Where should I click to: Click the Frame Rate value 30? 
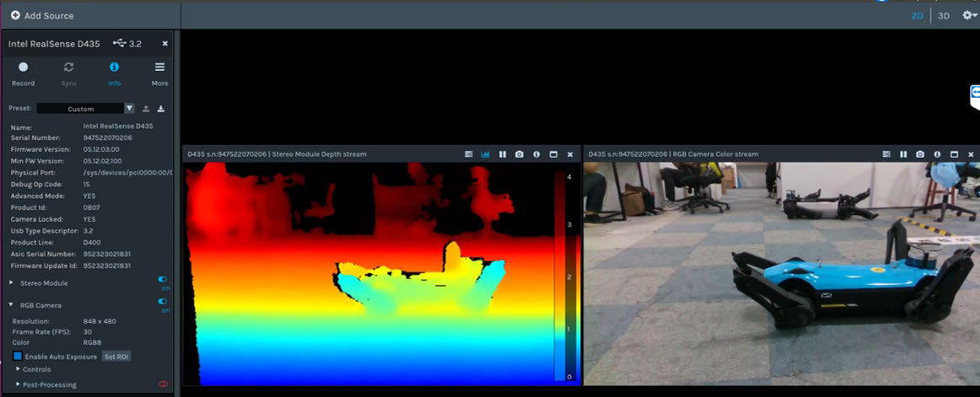point(87,332)
